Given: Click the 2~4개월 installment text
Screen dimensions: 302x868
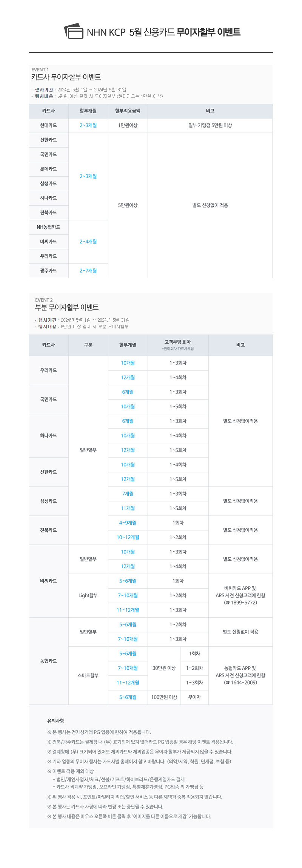Looking at the screenshot, I should (x=88, y=242).
